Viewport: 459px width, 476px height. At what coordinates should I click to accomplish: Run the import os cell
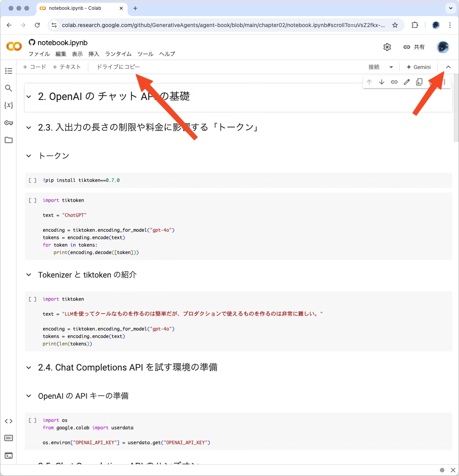pos(33,420)
